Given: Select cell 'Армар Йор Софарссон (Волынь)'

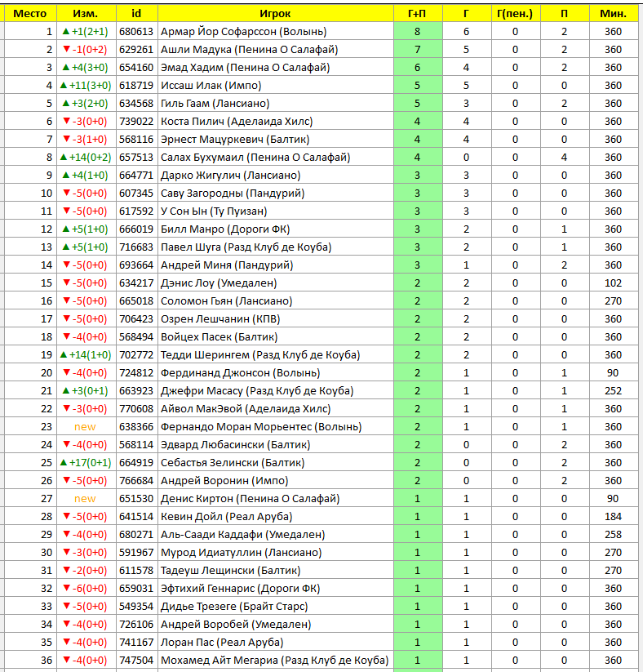Looking at the screenshot, I should pyautogui.click(x=276, y=31).
